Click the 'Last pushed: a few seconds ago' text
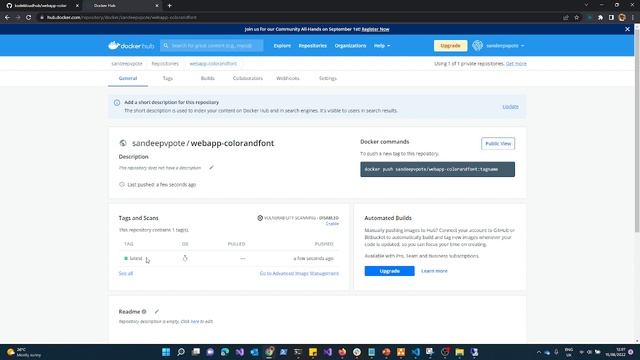This screenshot has height=360, width=640. click(162, 184)
